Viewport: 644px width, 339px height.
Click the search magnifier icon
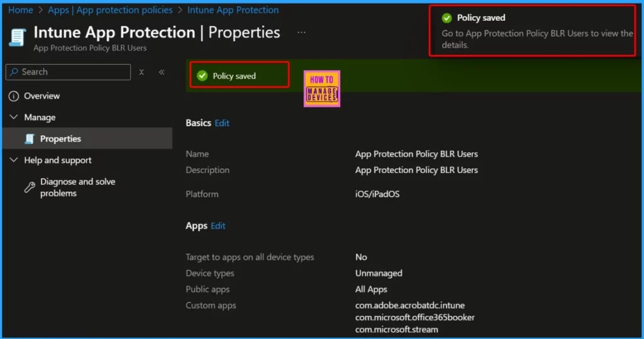pos(14,72)
